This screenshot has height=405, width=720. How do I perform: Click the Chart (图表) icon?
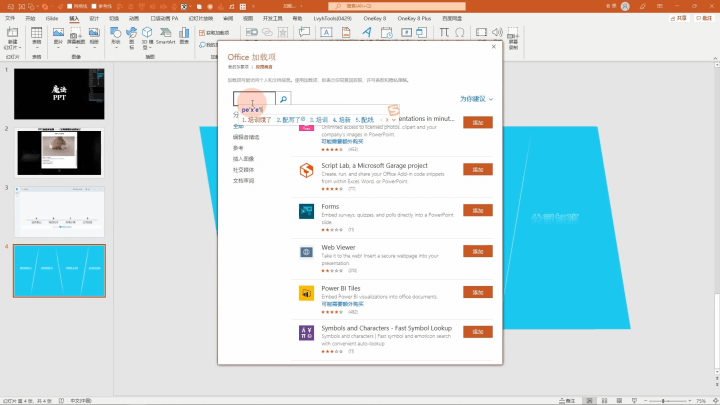[x=184, y=33]
